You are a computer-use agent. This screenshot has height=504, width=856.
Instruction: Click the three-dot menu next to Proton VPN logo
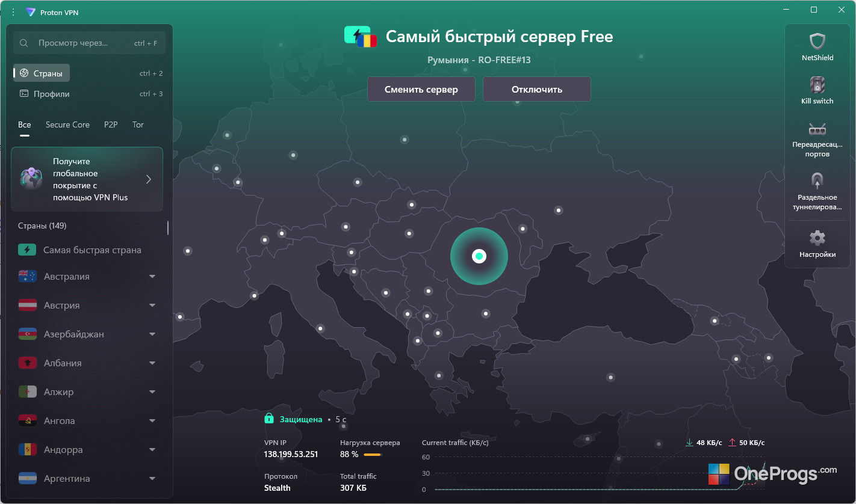(13, 12)
